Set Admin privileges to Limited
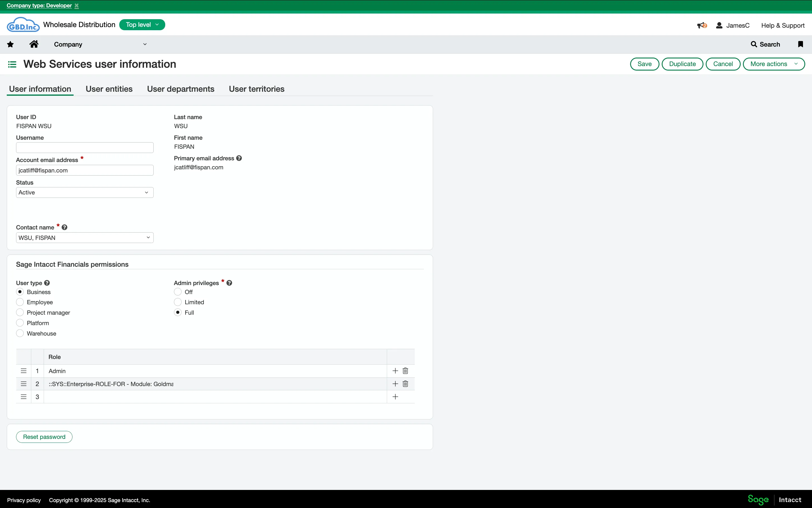This screenshot has width=812, height=508. (178, 302)
